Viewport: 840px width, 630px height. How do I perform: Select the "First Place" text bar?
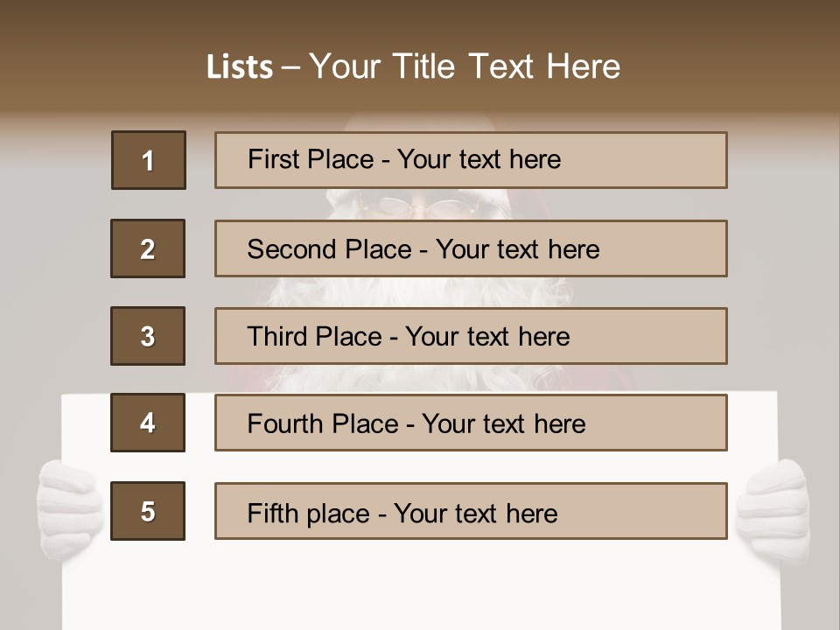471,160
